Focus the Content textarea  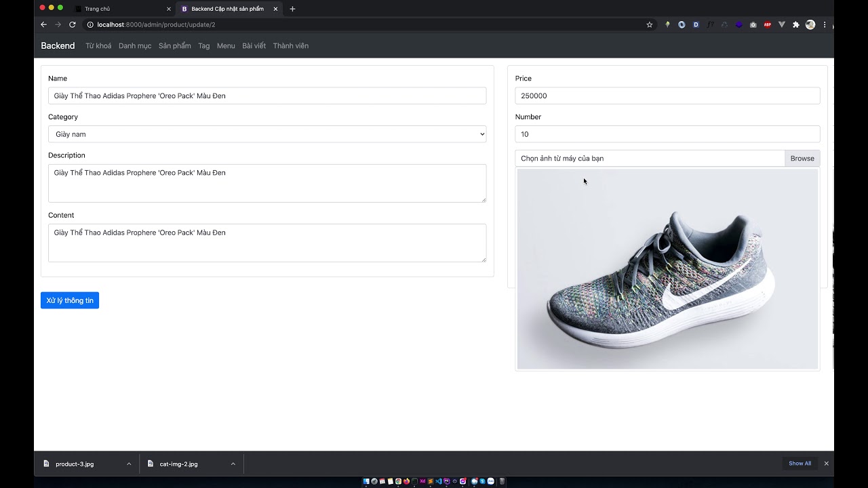(267, 243)
